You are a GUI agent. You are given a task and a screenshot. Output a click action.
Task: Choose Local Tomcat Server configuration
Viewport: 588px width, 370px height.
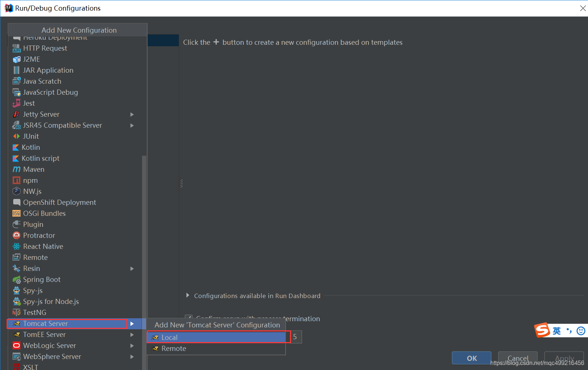point(216,337)
